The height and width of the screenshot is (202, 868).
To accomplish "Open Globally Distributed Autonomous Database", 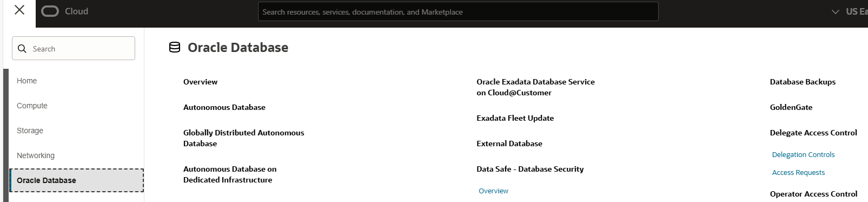I will click(x=244, y=138).
